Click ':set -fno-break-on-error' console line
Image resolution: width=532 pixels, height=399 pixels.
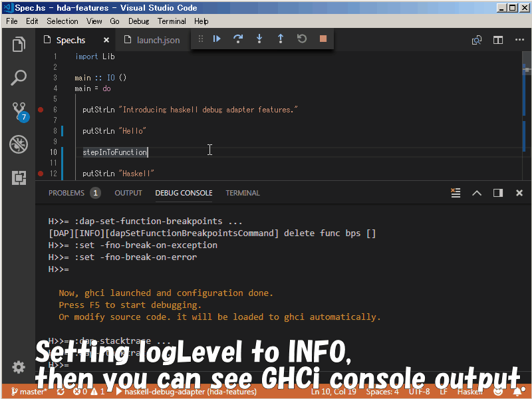(122, 257)
